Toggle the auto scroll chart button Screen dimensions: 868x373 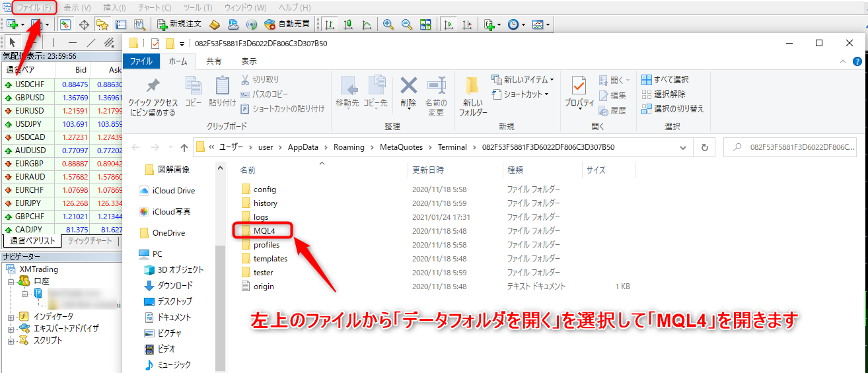point(449,24)
